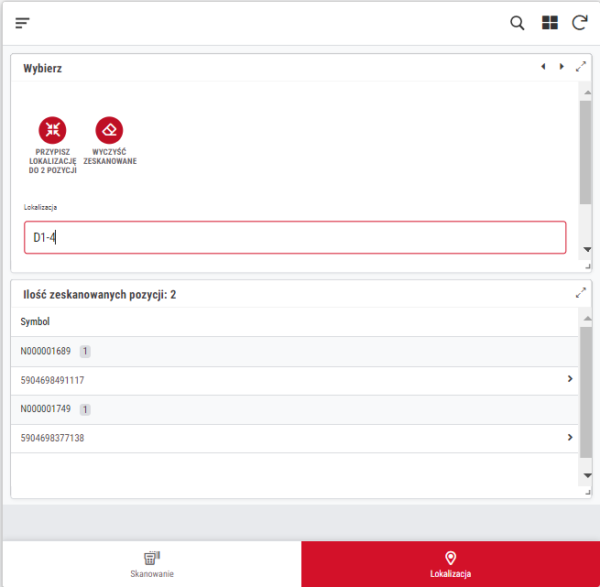Click the refresh icon
Screen dimensions: 600x587
pos(579,23)
